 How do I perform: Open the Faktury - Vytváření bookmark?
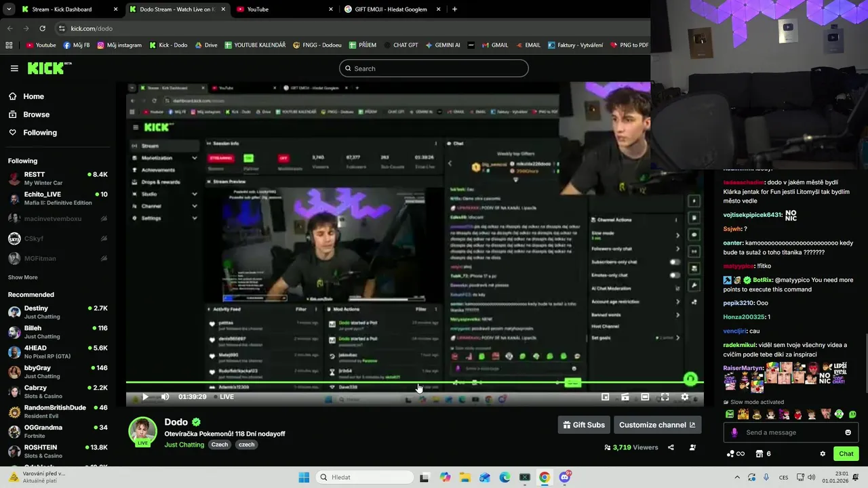(574, 45)
